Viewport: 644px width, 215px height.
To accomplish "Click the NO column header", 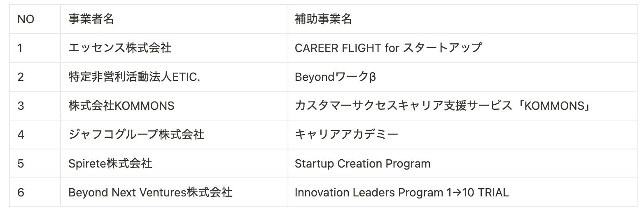I will pyautogui.click(x=26, y=19).
